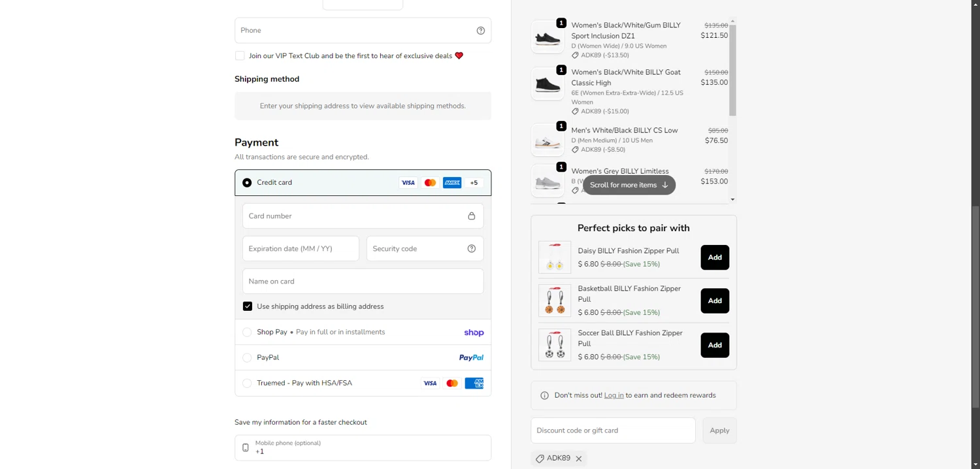Click the order items list scrollbar thumb

[x=732, y=71]
